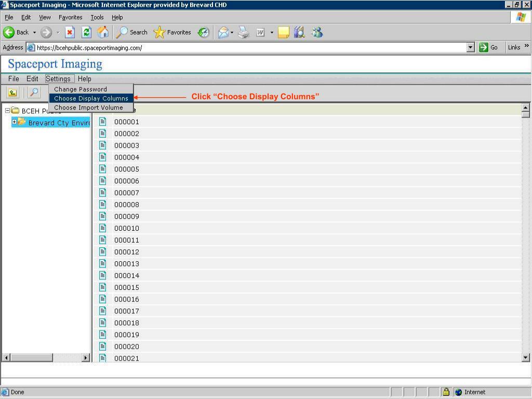Click the IE Back arrow button
The width and height of the screenshot is (532, 399).
pos(16,32)
